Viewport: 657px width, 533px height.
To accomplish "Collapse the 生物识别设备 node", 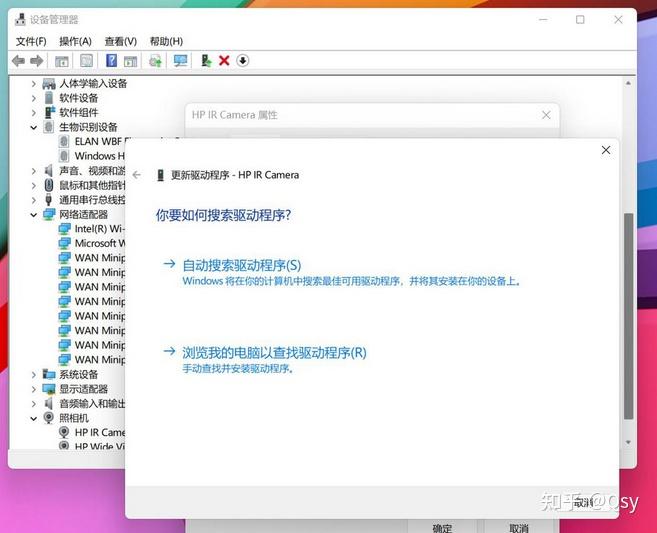I will (34, 127).
